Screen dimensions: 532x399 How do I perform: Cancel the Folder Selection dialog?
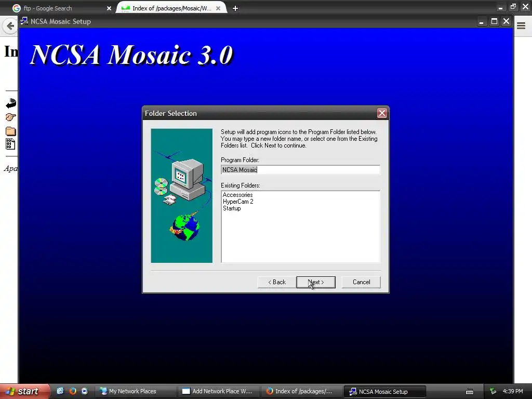[x=361, y=282]
